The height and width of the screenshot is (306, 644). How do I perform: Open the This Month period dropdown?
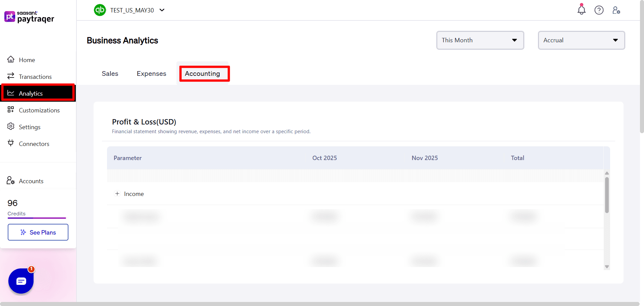[x=480, y=40]
